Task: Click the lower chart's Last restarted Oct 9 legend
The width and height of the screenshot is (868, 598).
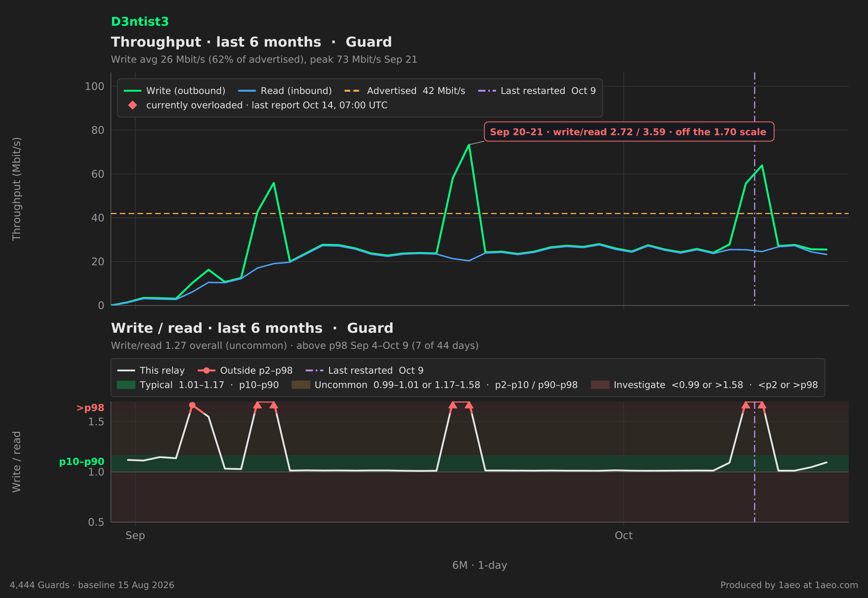Action: 364,371
